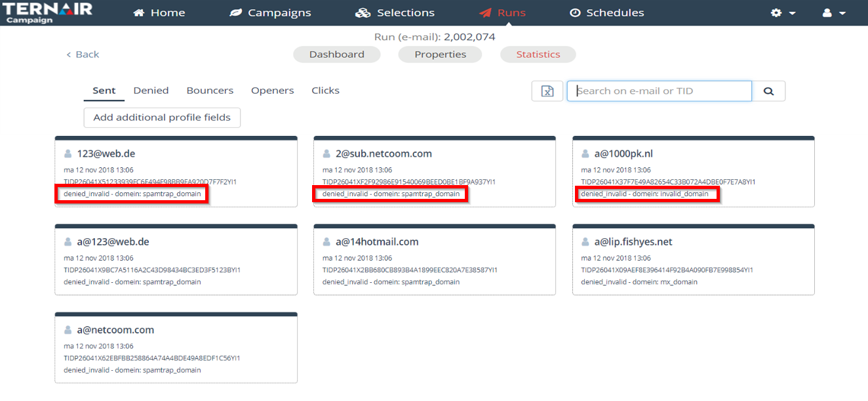Image resolution: width=868 pixels, height=401 pixels.
Task: Focus the Search on e-mail or TID field
Action: click(660, 91)
